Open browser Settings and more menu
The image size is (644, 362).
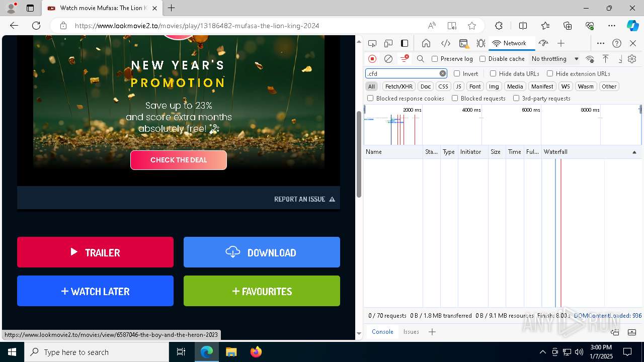click(611, 26)
